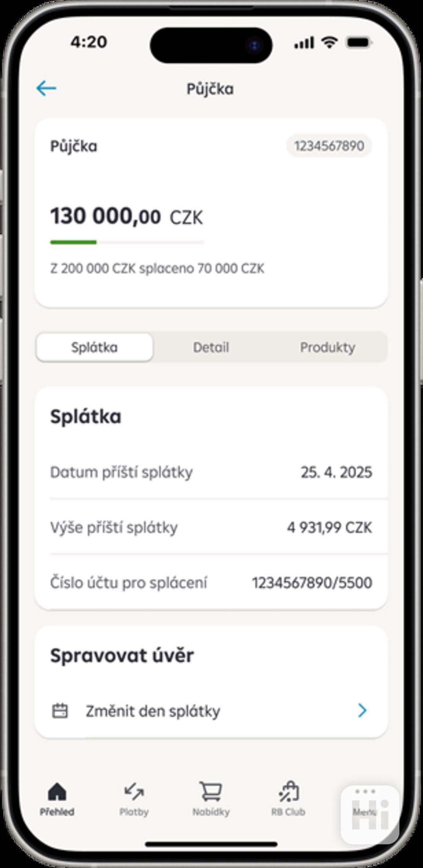Switch to the Detail tab
The image size is (423, 868).
tap(211, 347)
